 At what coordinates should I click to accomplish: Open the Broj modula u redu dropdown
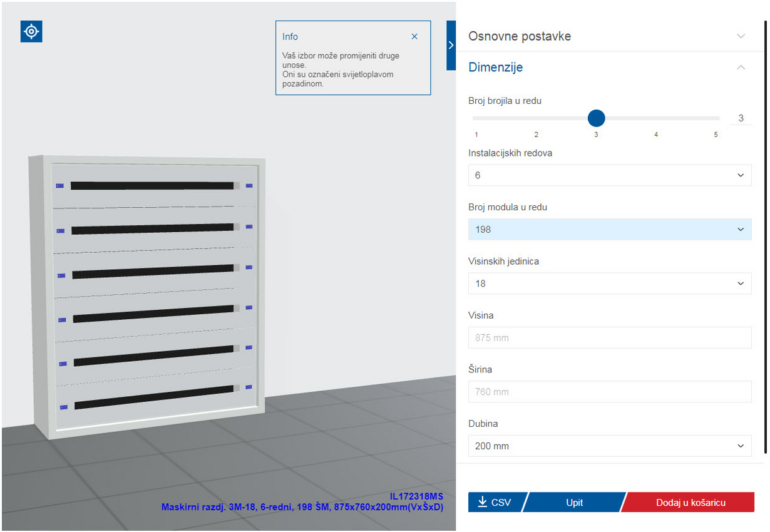click(x=610, y=230)
